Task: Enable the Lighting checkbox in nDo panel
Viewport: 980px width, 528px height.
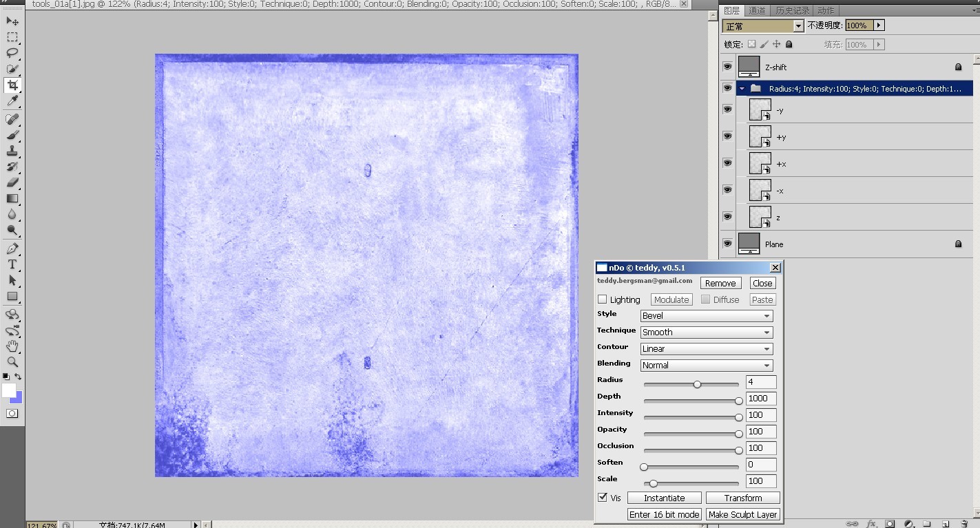Action: [603, 299]
